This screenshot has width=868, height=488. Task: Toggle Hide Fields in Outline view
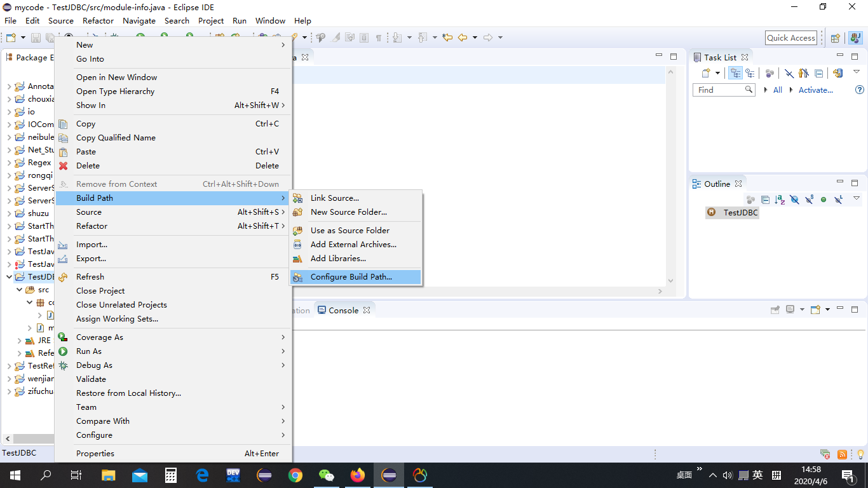pyautogui.click(x=794, y=200)
